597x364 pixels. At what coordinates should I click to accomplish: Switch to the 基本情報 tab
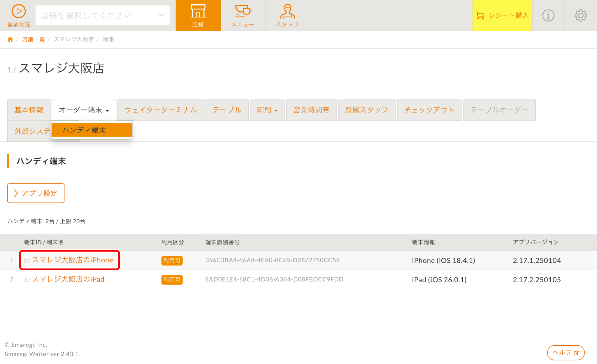[29, 110]
